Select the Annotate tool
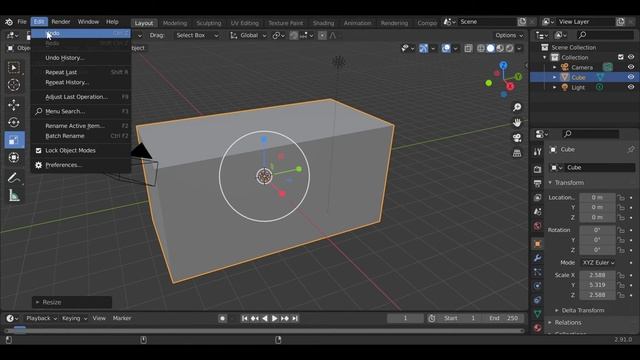 [x=14, y=178]
